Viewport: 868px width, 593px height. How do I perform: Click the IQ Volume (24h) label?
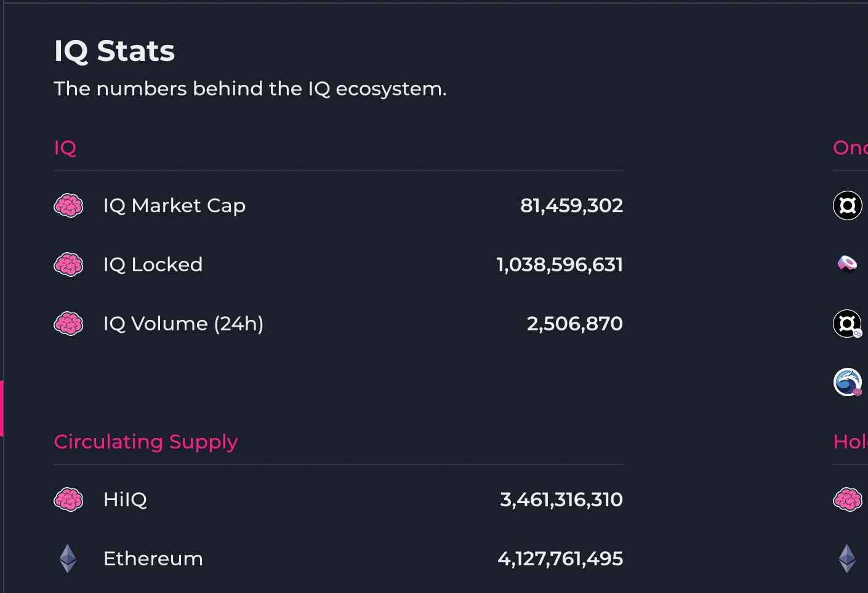click(183, 324)
